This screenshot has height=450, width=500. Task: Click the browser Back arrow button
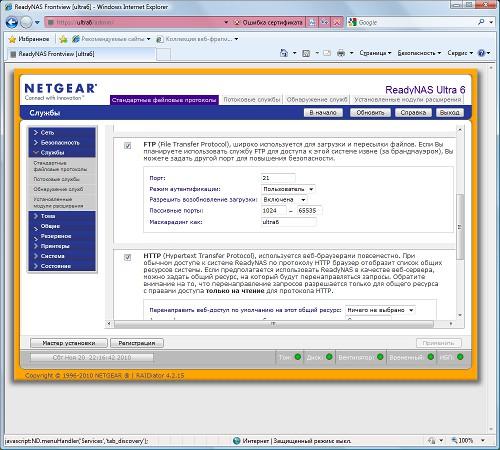tap(12, 22)
